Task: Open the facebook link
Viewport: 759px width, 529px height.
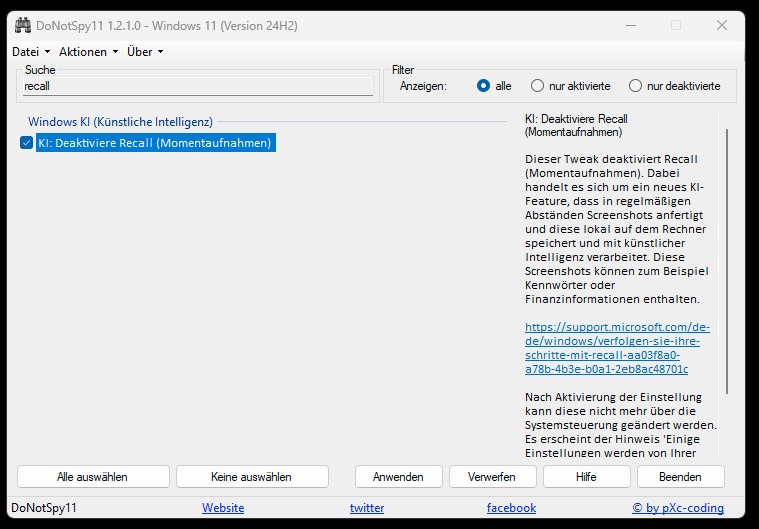Action: pyautogui.click(x=511, y=508)
